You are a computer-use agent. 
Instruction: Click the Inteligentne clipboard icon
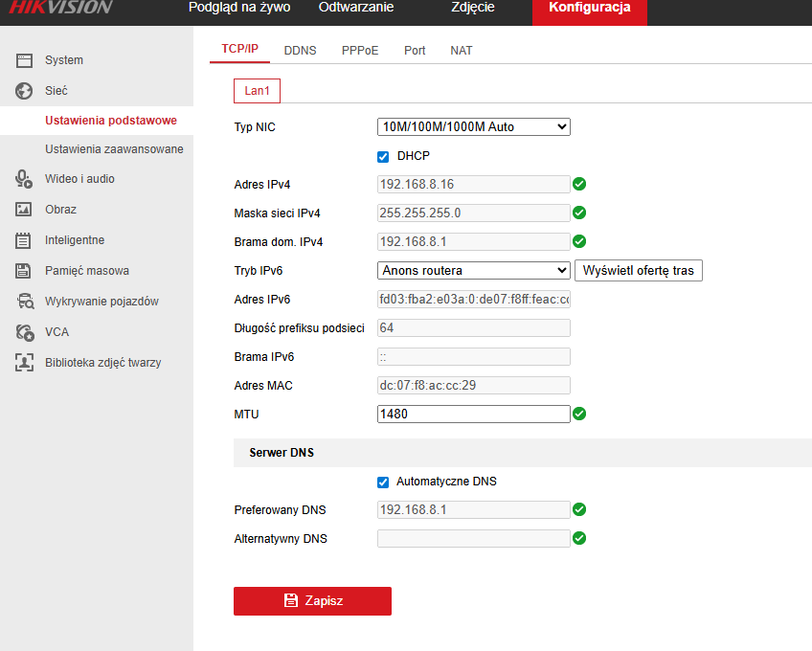(25, 240)
